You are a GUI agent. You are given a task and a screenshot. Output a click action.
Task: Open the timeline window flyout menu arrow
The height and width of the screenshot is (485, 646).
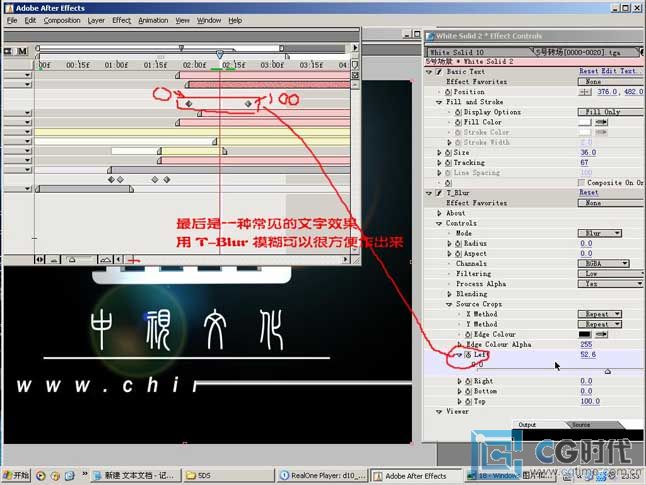coord(355,48)
